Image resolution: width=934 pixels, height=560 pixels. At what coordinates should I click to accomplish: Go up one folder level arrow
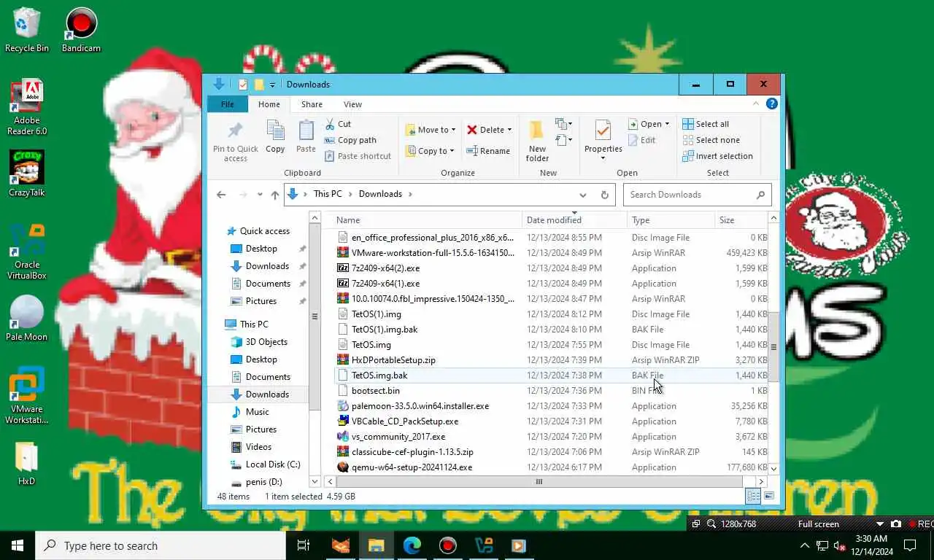(x=274, y=195)
